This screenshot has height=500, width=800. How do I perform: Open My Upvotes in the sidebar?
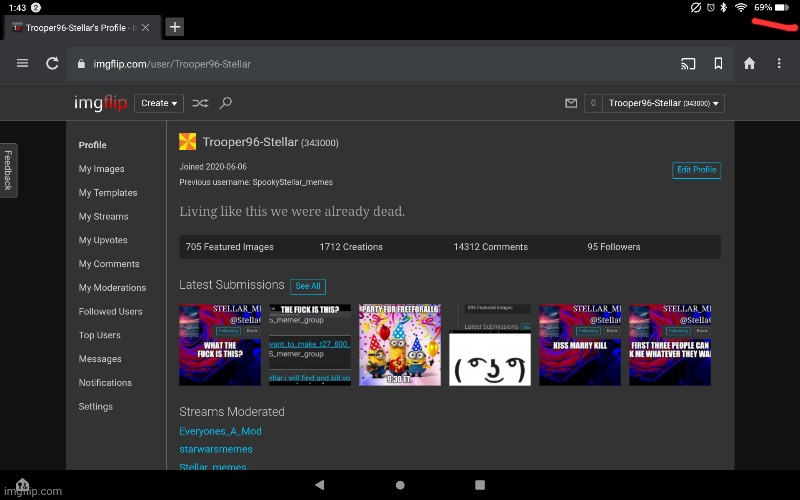pyautogui.click(x=103, y=240)
